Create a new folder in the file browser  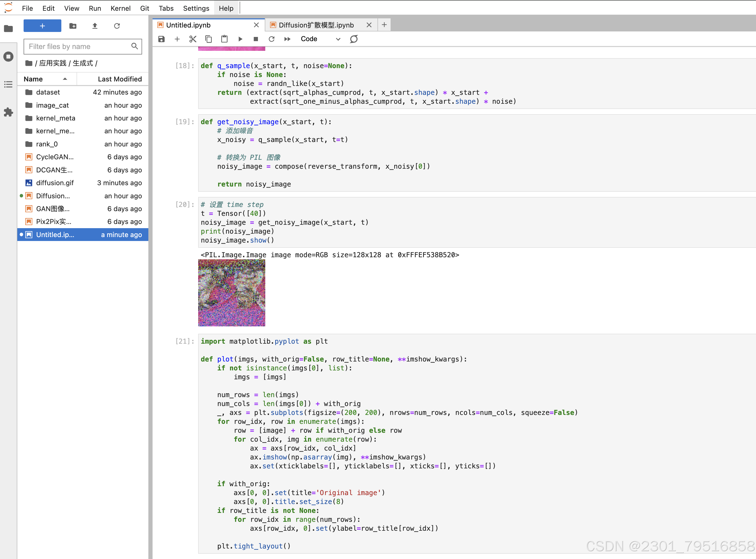tap(73, 26)
